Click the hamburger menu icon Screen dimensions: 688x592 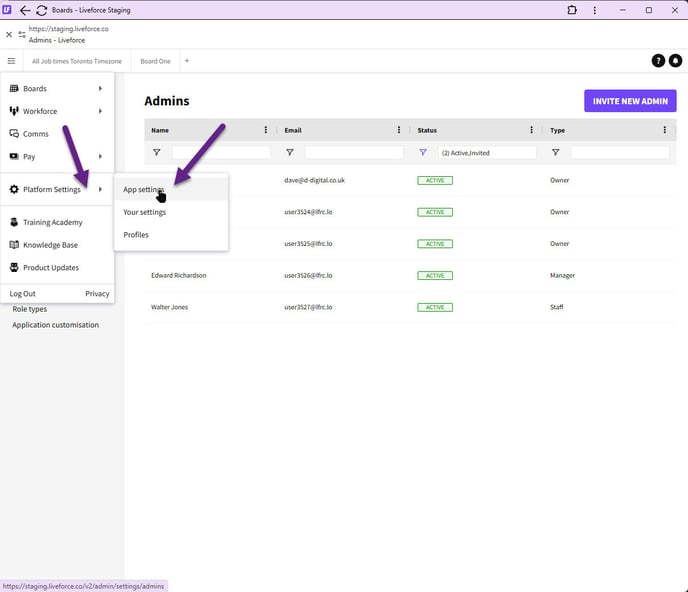pyautogui.click(x=11, y=61)
